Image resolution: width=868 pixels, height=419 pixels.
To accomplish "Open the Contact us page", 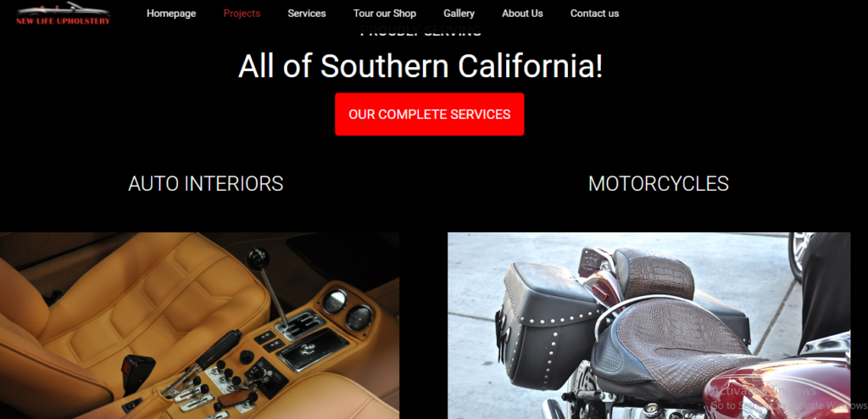I will [594, 14].
